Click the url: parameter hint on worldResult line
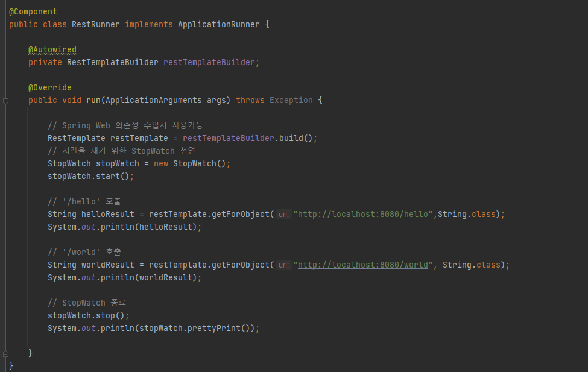The image size is (588, 372). [x=283, y=265]
